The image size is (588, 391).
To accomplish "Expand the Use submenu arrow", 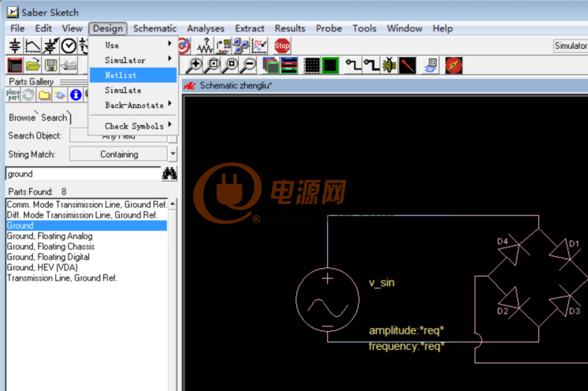I will [x=170, y=43].
